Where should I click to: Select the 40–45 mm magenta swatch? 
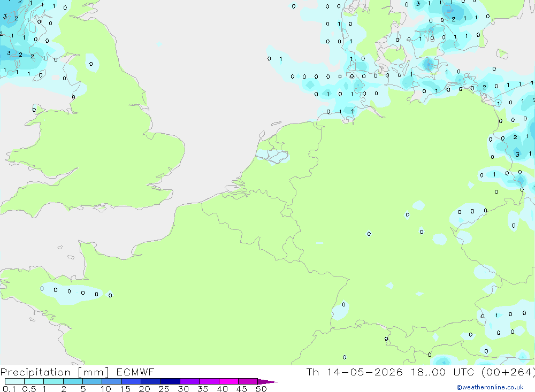coord(228,381)
